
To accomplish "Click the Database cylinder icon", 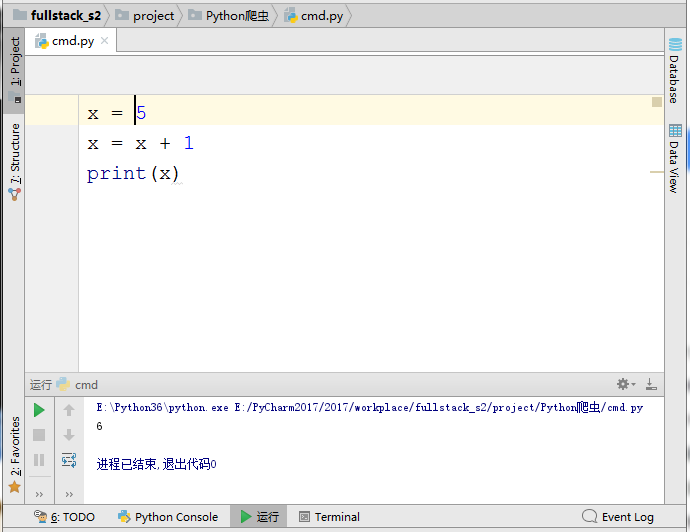I will point(675,45).
